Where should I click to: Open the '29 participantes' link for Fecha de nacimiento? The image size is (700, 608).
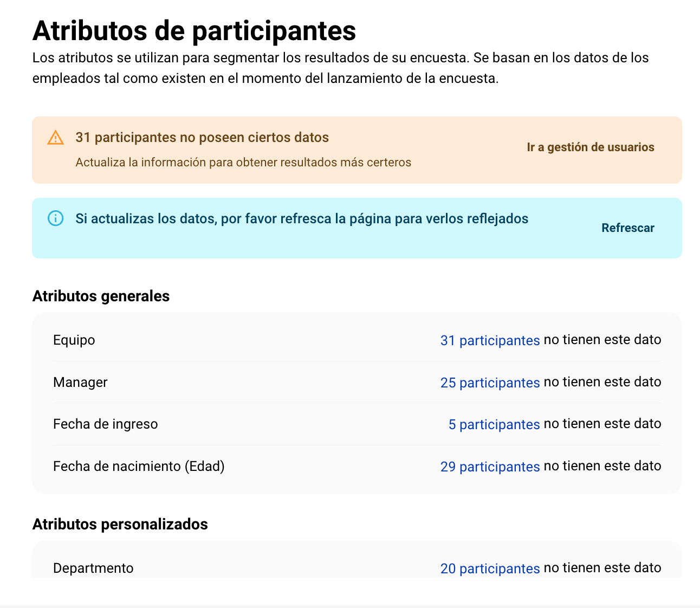coord(490,467)
